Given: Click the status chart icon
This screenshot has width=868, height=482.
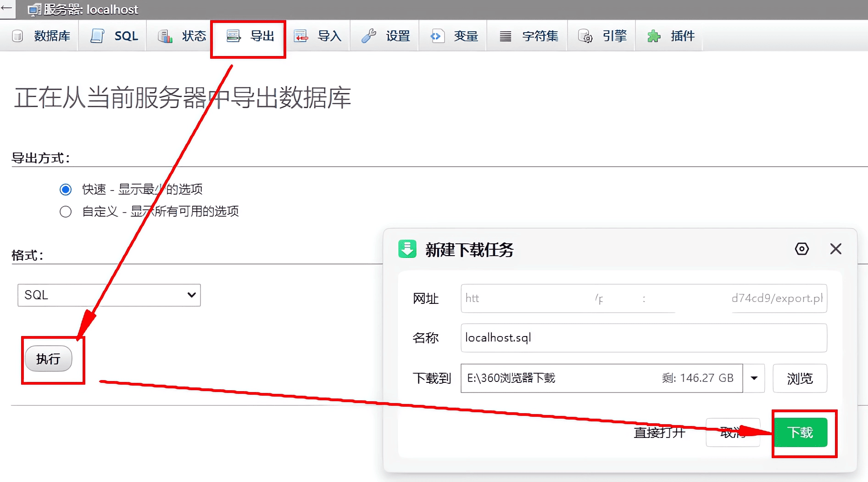Looking at the screenshot, I should (165, 36).
